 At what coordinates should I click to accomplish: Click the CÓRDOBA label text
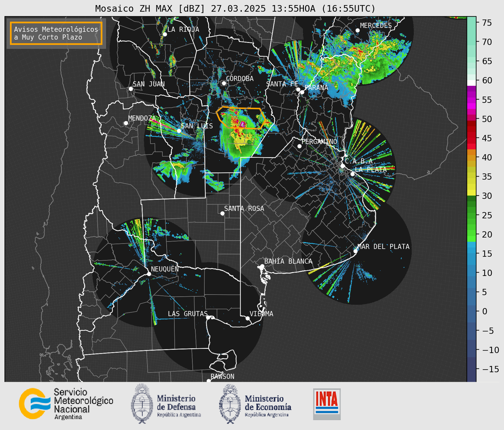[x=240, y=79]
